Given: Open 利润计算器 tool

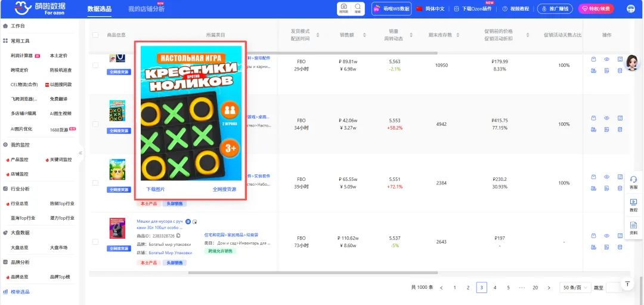Looking at the screenshot, I should click(22, 56).
